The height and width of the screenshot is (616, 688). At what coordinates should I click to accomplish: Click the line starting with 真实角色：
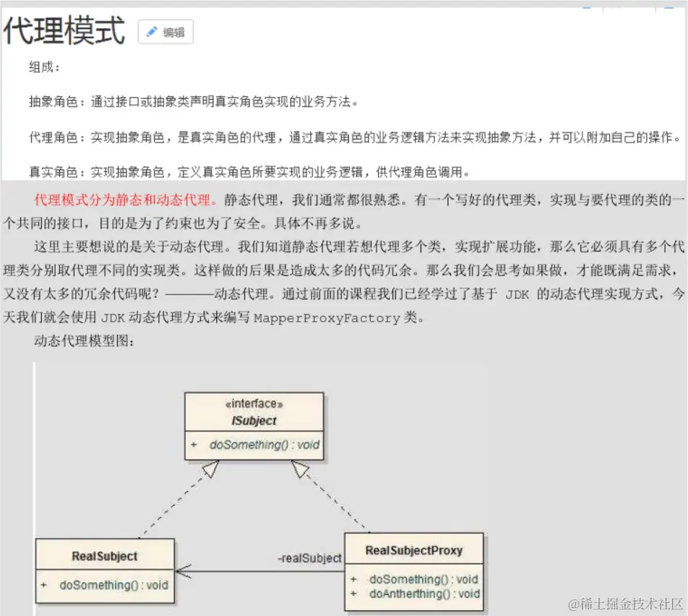249,171
